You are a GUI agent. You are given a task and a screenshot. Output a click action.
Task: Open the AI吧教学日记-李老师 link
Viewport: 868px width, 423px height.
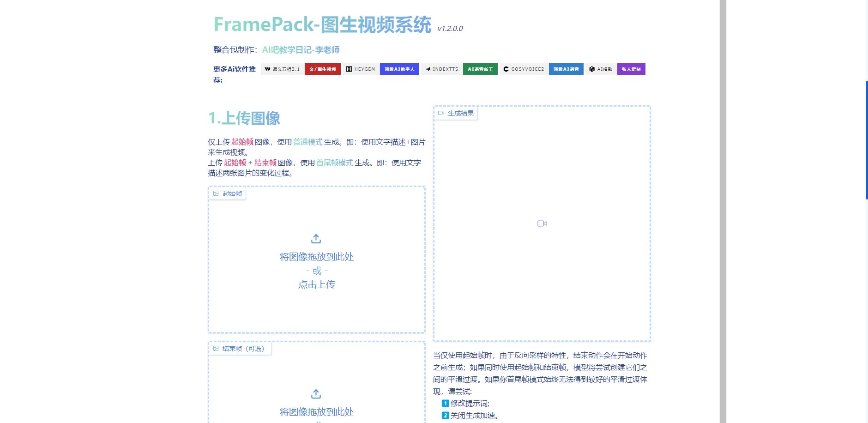pyautogui.click(x=301, y=49)
